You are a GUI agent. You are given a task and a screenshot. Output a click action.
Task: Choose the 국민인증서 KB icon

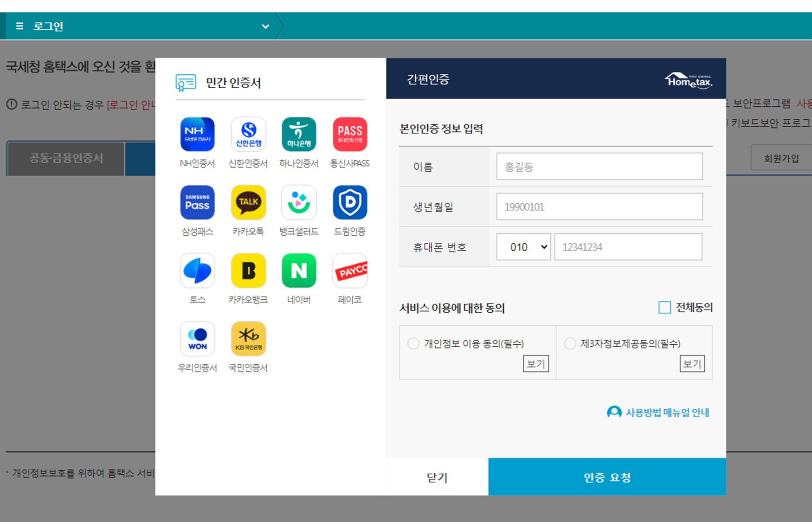coord(248,339)
